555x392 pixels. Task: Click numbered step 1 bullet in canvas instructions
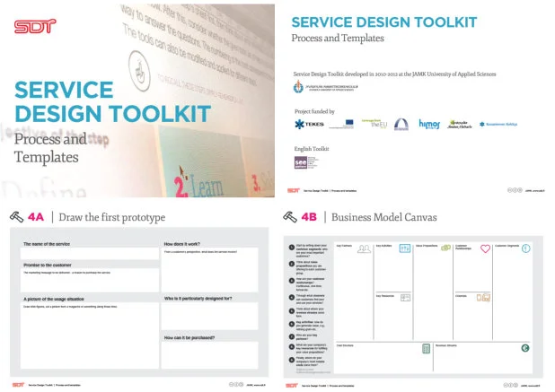click(292, 248)
